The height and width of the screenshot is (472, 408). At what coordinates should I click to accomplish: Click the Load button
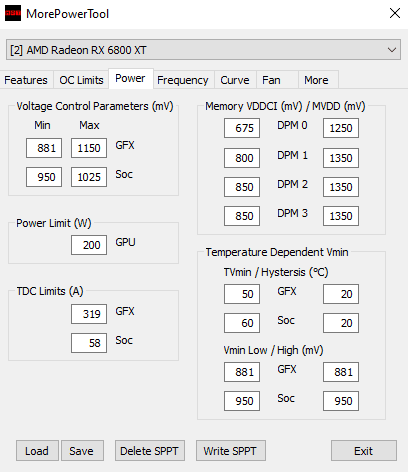pyautogui.click(x=37, y=451)
